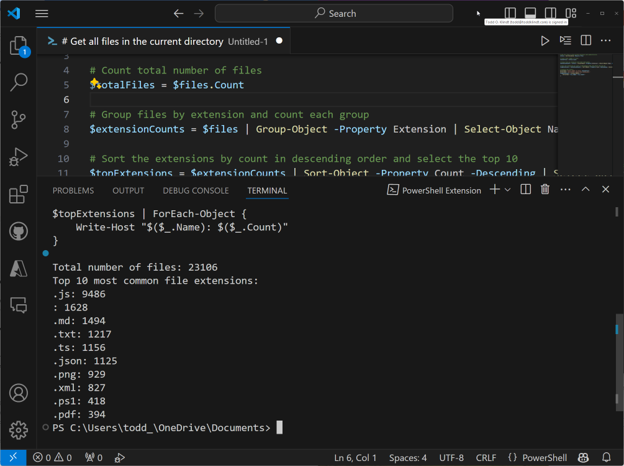Go back with the left arrow
Screen dimensions: 624x466
(178, 14)
